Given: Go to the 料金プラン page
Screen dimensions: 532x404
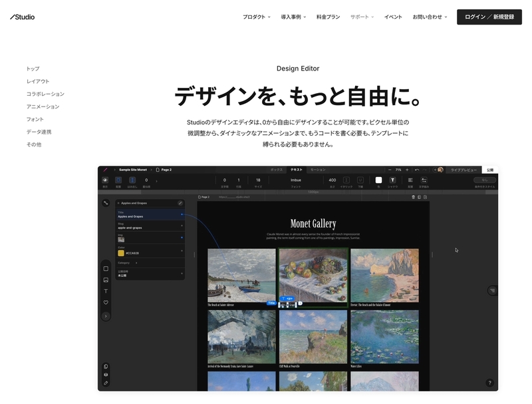Looking at the screenshot, I should tap(328, 17).
